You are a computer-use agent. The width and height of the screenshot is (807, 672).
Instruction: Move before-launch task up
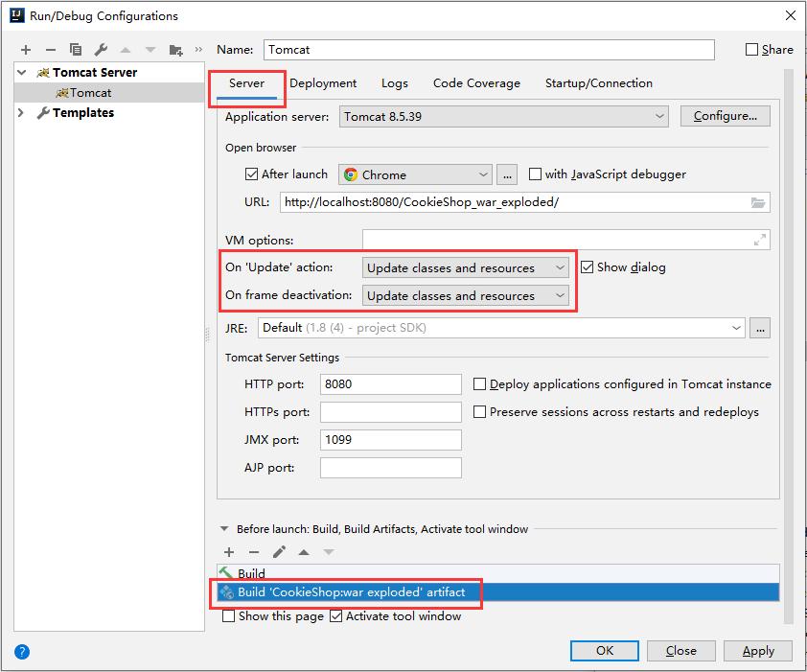(x=304, y=552)
